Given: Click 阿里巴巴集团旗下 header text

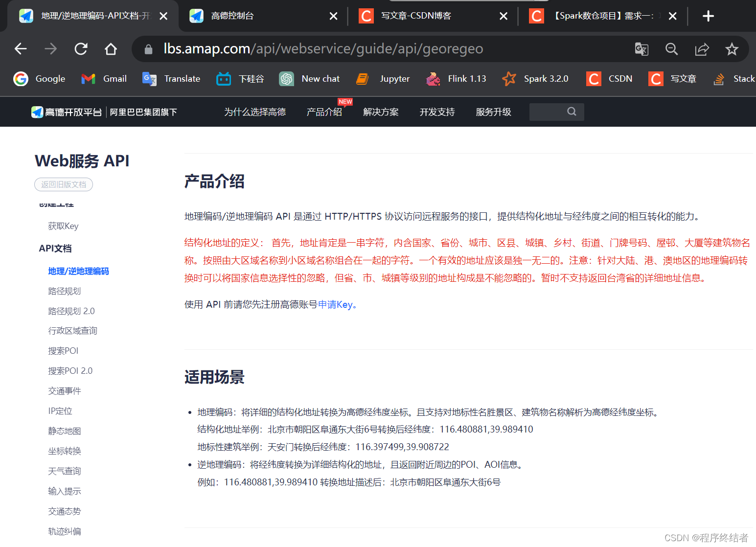Looking at the screenshot, I should coord(143,112).
